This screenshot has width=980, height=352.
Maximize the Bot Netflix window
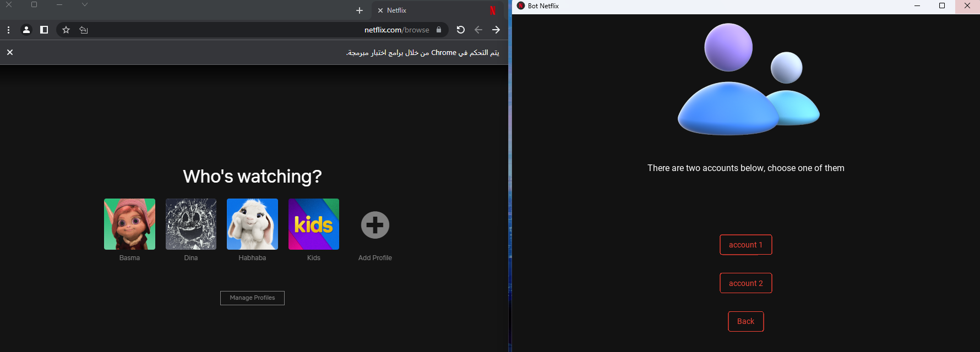click(942, 6)
